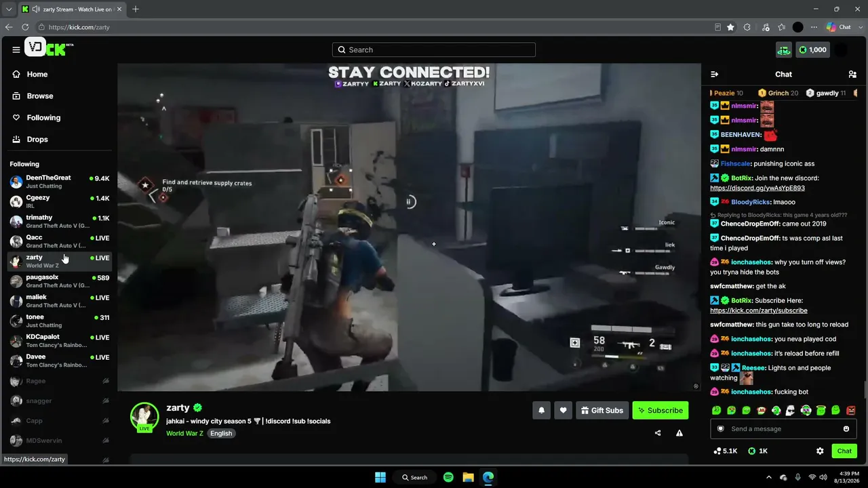Open offline channel Ragee
Viewport: 868px width, 488px height.
[60, 381]
